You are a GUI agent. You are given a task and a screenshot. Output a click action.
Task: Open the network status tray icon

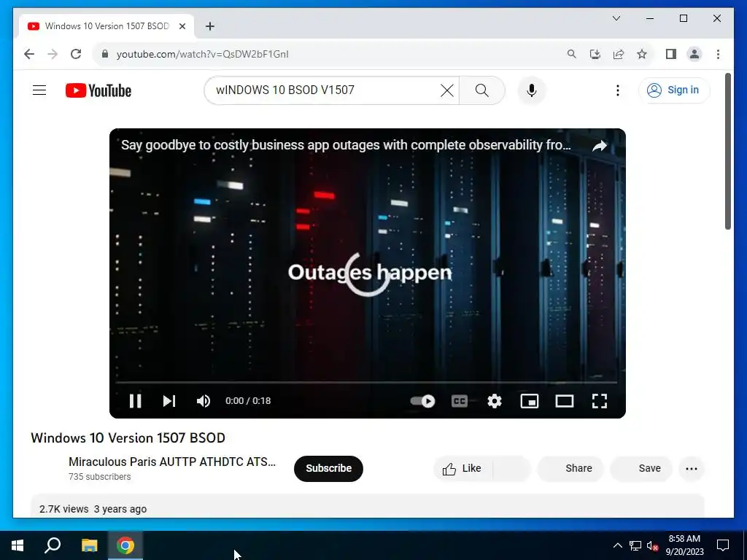click(x=635, y=545)
